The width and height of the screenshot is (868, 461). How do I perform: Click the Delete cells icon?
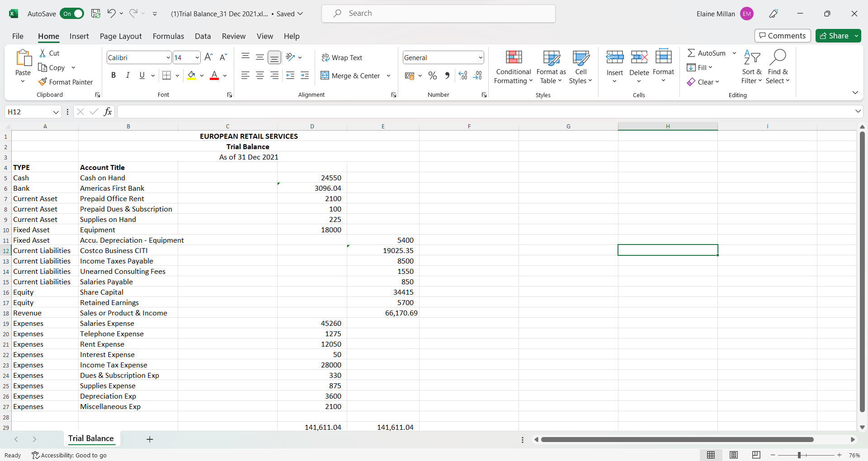(639, 57)
